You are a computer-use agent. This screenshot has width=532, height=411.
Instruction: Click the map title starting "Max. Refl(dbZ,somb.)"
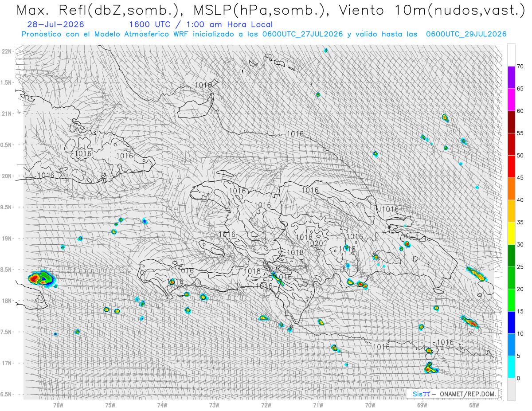click(x=270, y=10)
